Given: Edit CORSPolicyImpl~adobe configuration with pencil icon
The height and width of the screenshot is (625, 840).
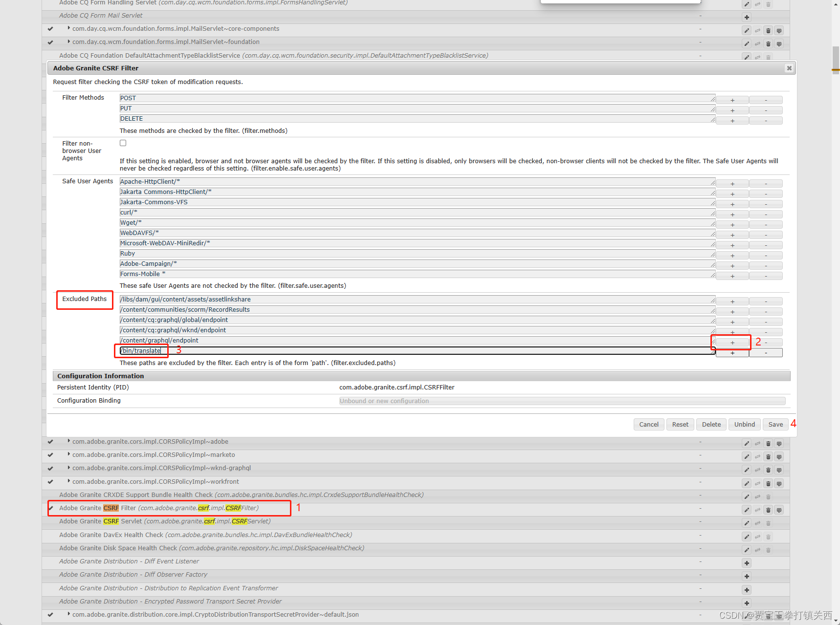Looking at the screenshot, I should click(747, 444).
